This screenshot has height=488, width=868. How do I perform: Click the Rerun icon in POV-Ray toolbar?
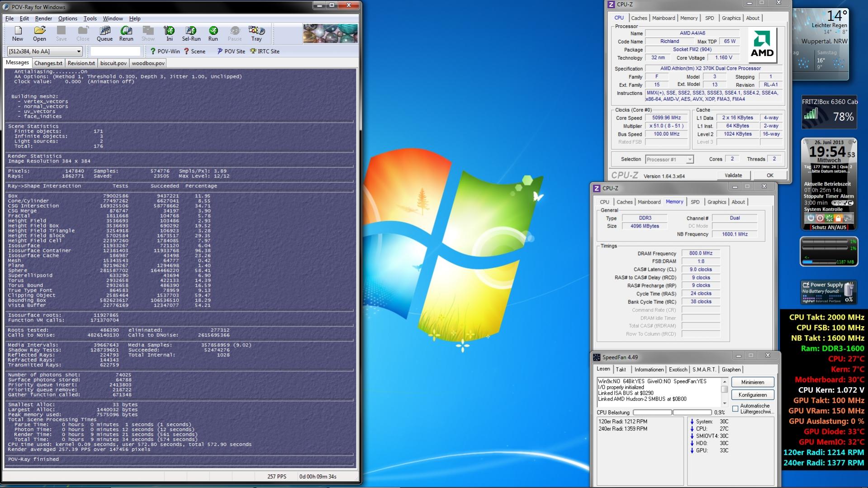click(x=126, y=33)
